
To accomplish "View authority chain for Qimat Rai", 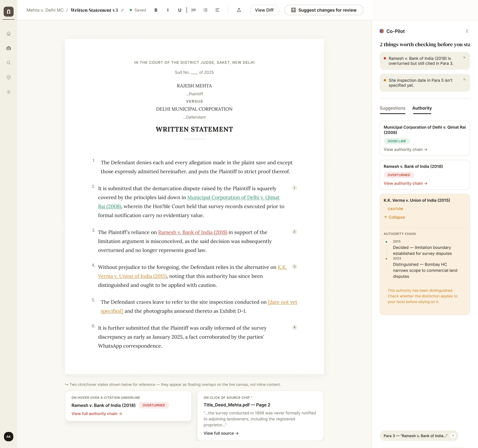I will pyautogui.click(x=405, y=149).
